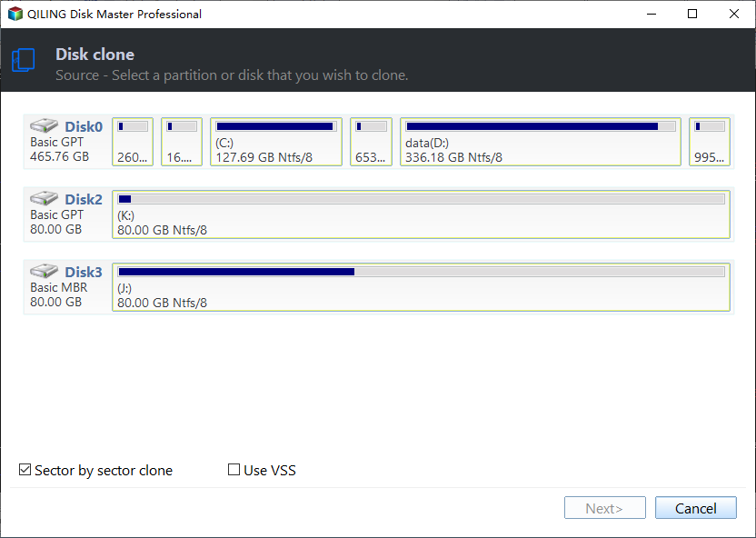
Task: Cancel the disk clone wizard
Action: (x=696, y=508)
